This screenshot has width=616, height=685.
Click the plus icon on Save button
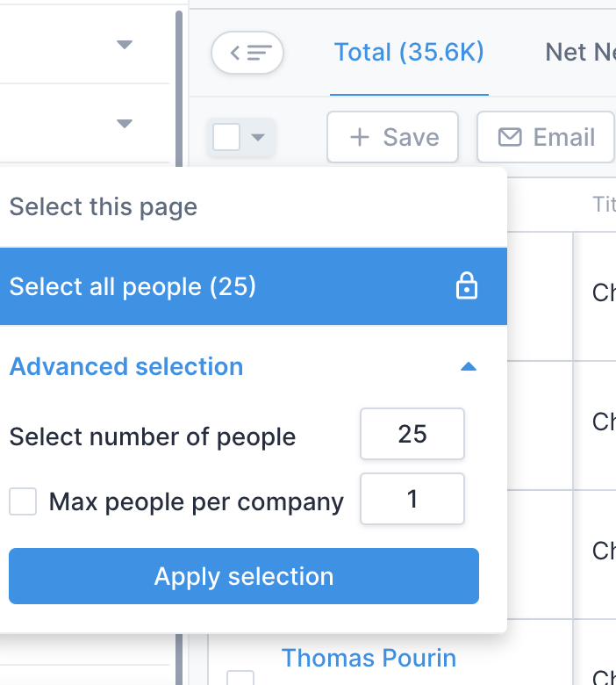[360, 137]
